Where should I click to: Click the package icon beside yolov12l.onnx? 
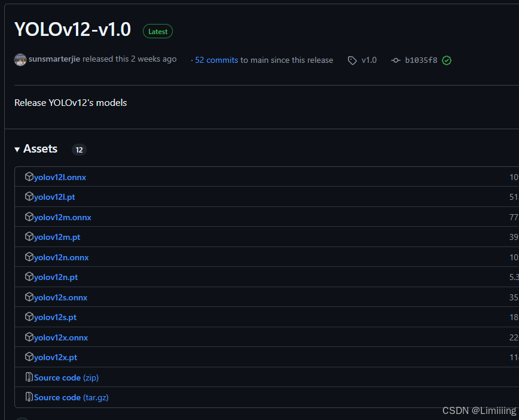(29, 176)
